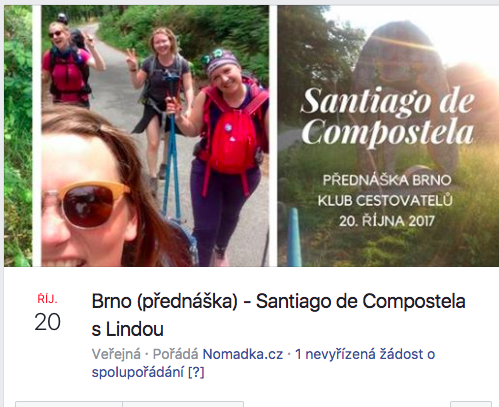
Task: Click 'PŘEDNÁŠKA BRNO' text on the banner
Action: click(387, 180)
